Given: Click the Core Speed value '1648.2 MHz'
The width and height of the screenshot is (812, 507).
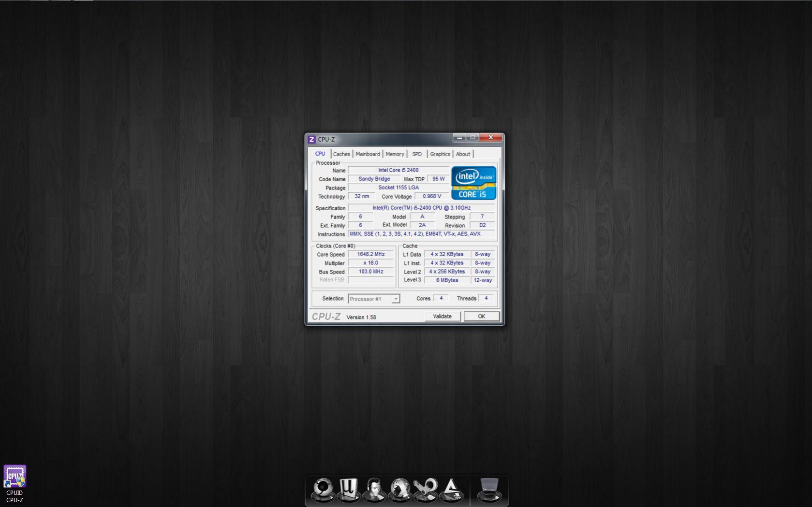Looking at the screenshot, I should (371, 254).
